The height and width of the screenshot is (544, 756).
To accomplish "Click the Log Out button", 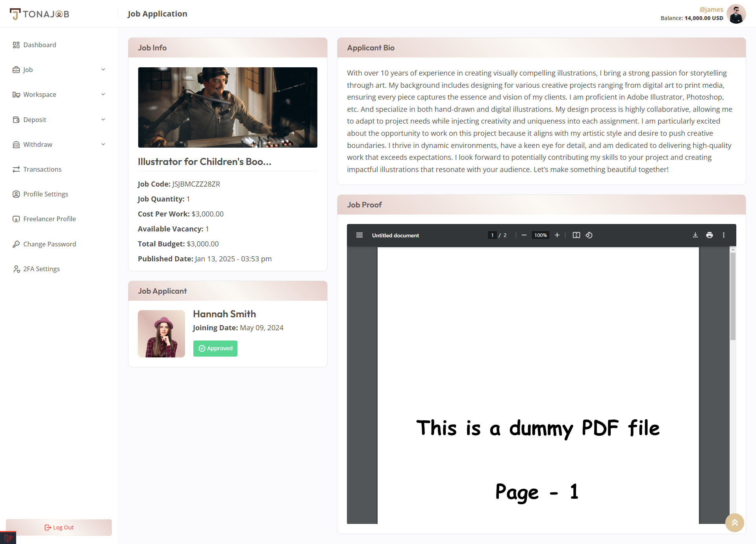I will (59, 527).
